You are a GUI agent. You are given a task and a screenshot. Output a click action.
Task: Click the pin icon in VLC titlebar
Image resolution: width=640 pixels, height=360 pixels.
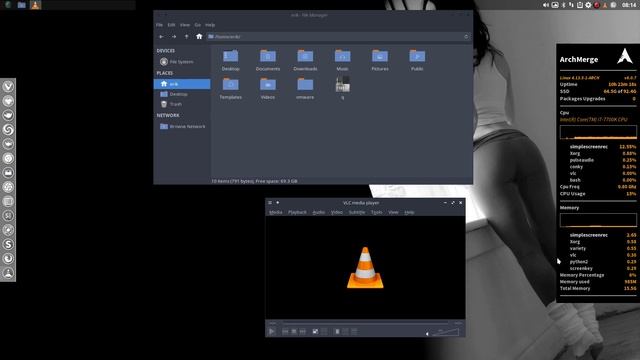[278, 202]
